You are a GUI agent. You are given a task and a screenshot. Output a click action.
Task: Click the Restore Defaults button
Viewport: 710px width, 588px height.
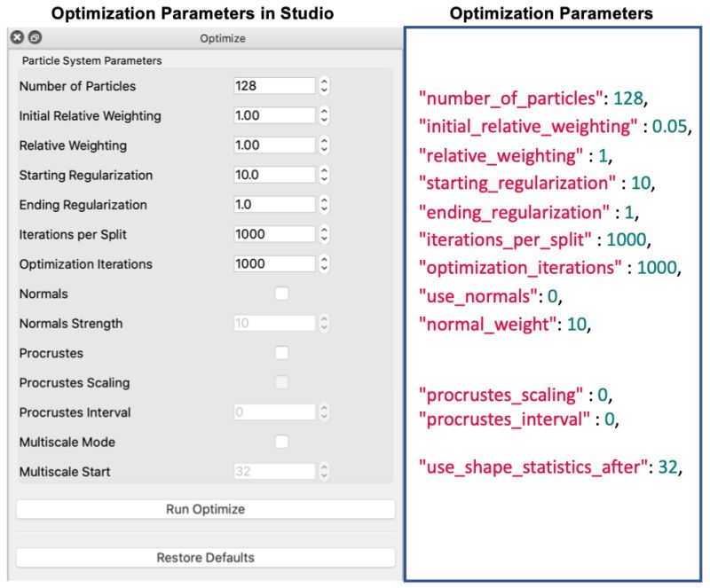pos(206,558)
